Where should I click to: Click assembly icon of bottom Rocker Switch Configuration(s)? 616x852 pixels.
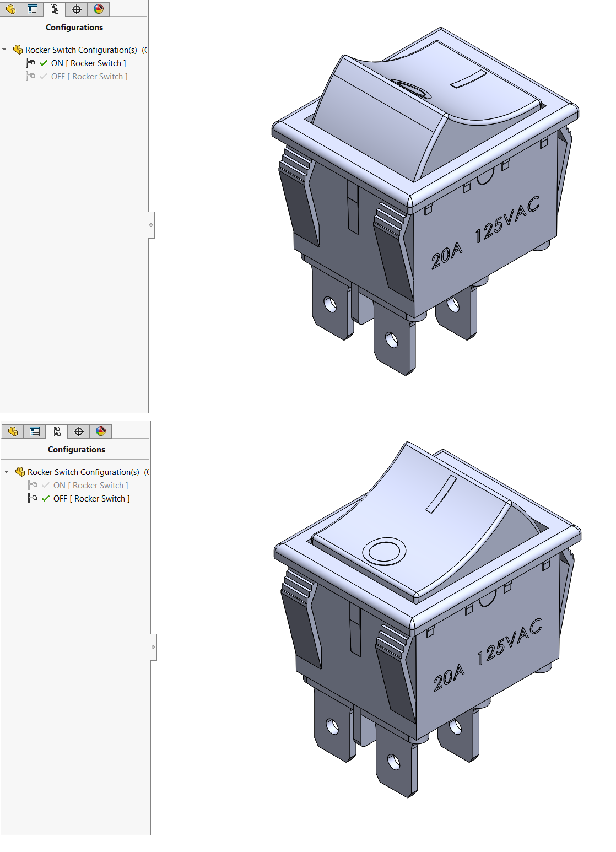coord(20,472)
